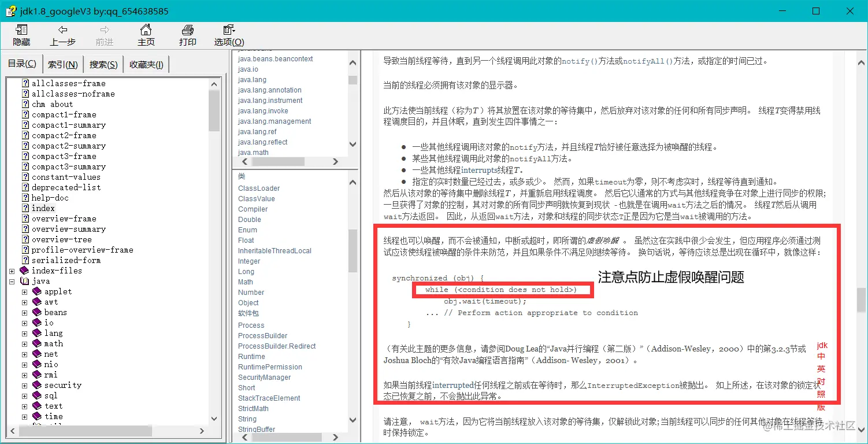Click the class list vertical scrollbar thumb

click(x=353, y=250)
